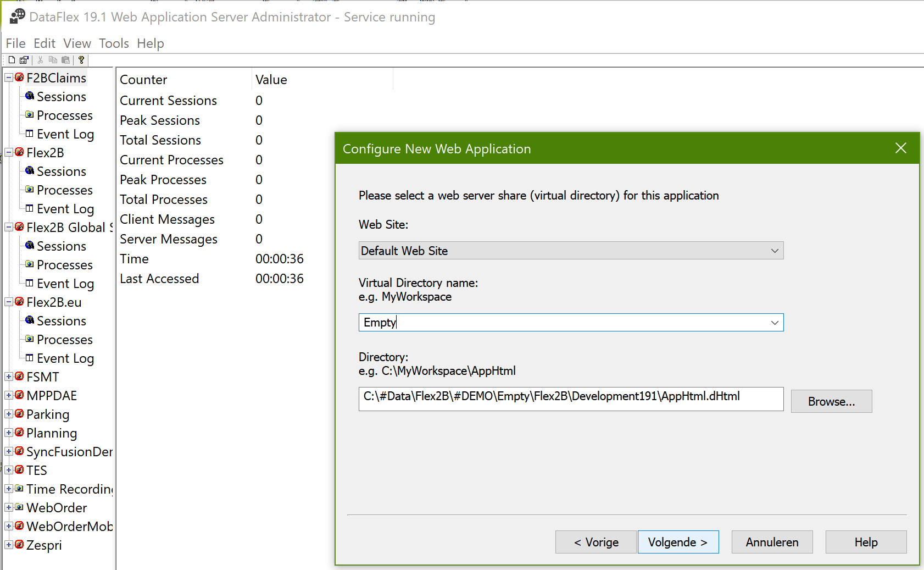Click the Event Log icon under Flex2B
Viewport: 924px width, 570px height.
[30, 208]
